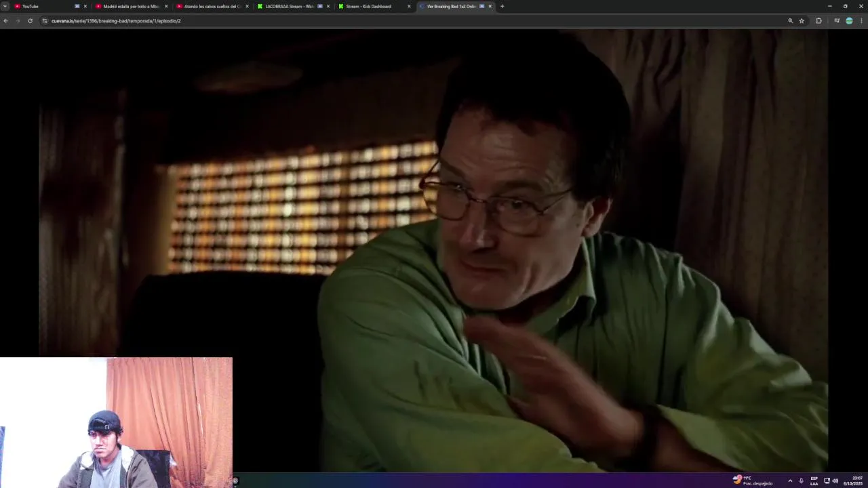The image size is (868, 488).
Task: Open a new browser tab
Action: 502,6
